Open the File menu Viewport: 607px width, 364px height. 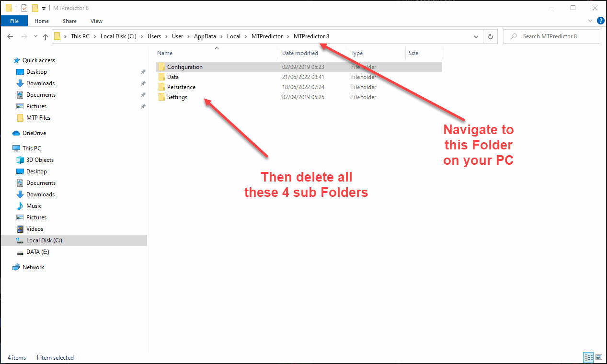pos(14,21)
